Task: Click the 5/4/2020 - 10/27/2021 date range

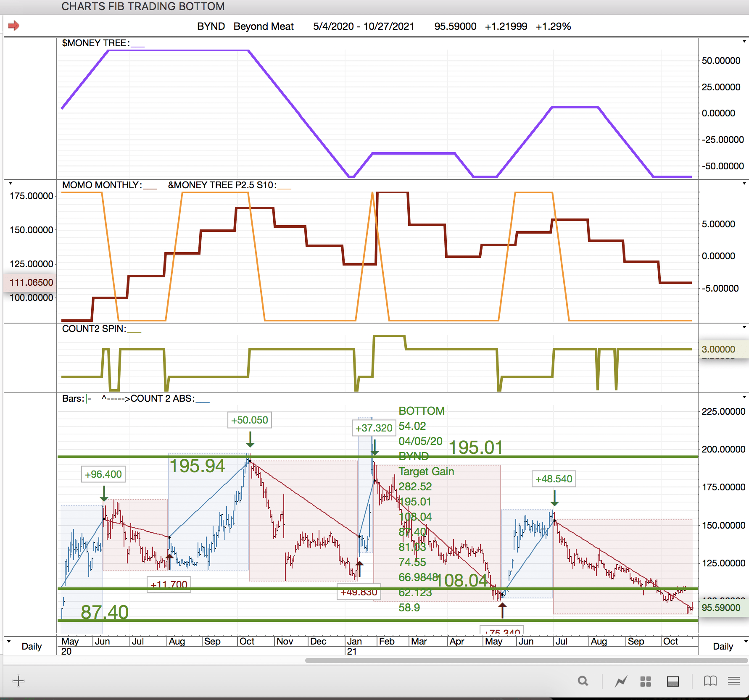Action: pyautogui.click(x=364, y=26)
